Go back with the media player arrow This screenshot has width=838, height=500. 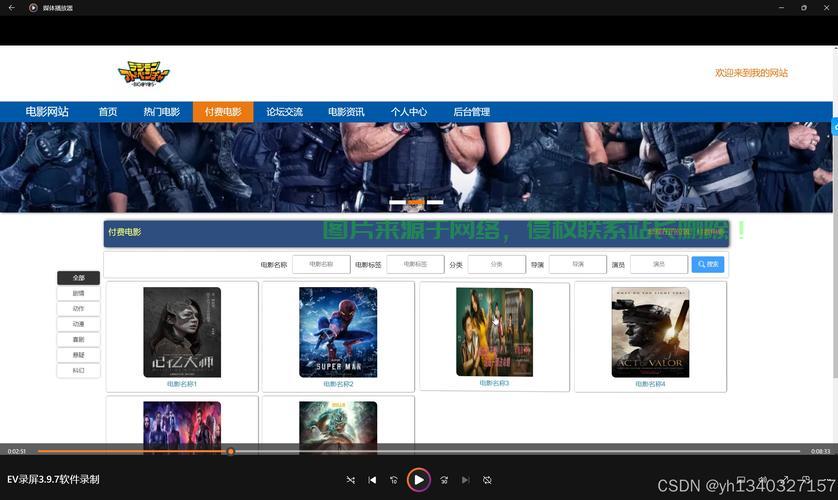pos(12,7)
